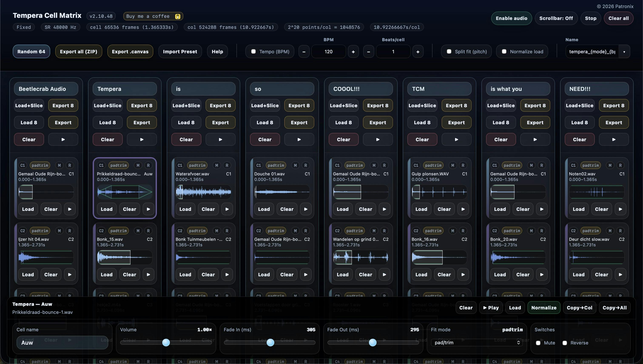
Task: Increase Beats/cell with the plus button
Action: (418, 52)
